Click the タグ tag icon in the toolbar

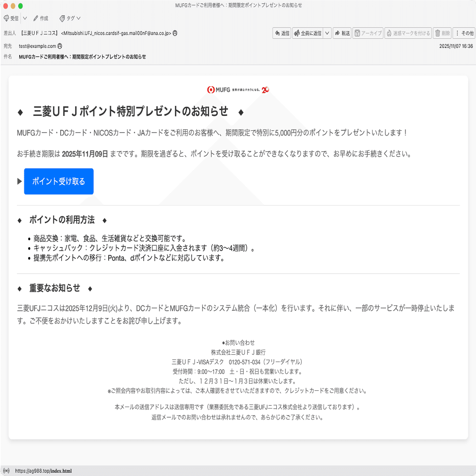point(62,18)
